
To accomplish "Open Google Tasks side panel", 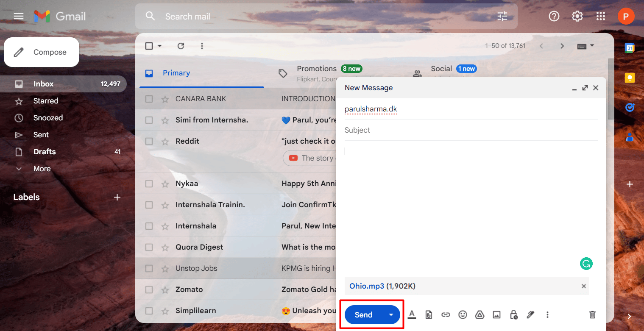I will (630, 108).
